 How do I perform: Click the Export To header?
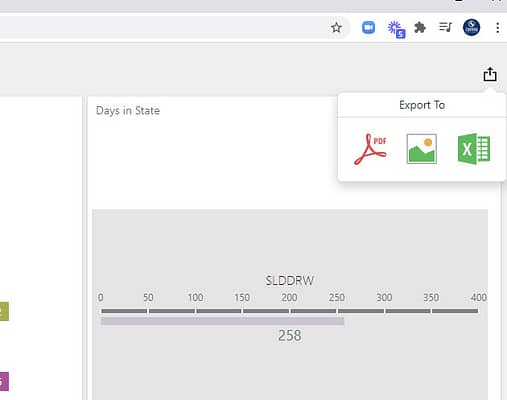coord(422,105)
